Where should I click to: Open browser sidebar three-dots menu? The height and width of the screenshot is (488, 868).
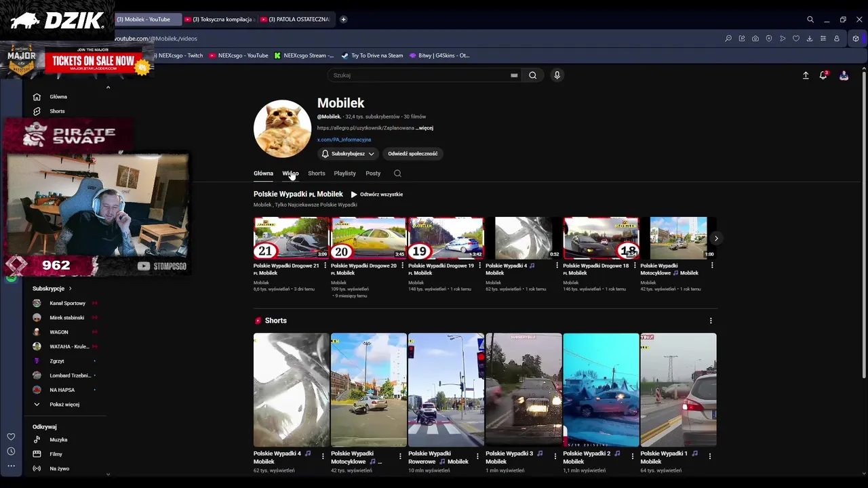11,466
